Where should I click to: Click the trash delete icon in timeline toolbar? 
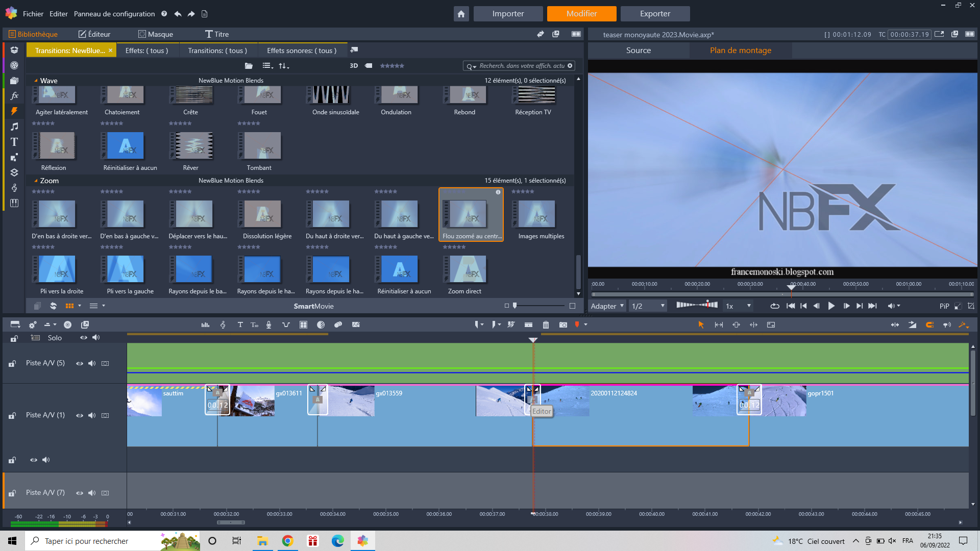546,325
